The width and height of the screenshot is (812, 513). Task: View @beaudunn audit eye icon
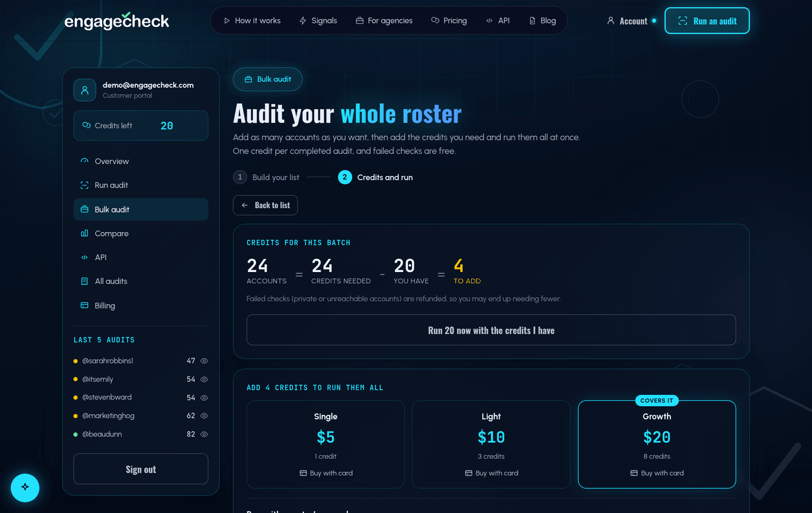204,434
